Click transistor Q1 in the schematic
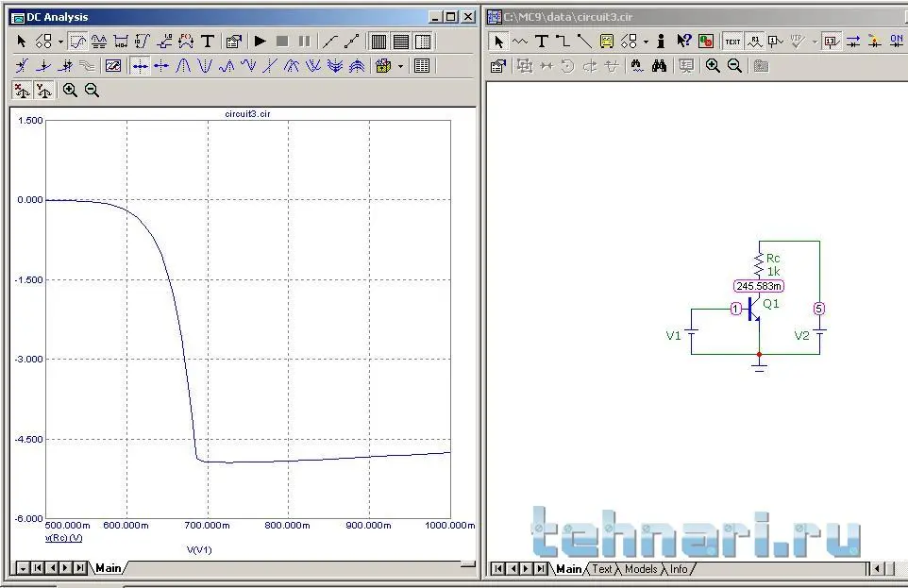Image resolution: width=908 pixels, height=588 pixels. click(754, 309)
